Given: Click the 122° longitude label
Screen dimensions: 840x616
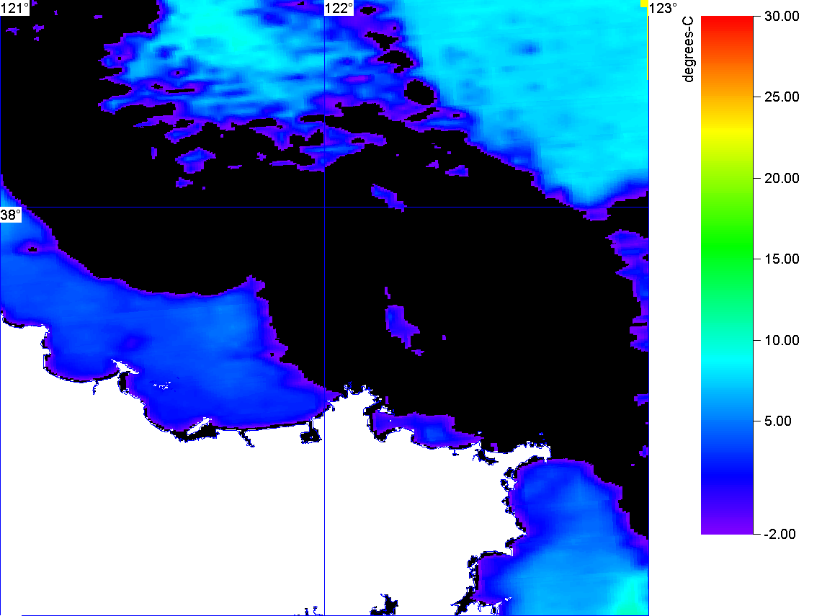Looking at the screenshot, I should (x=339, y=8).
